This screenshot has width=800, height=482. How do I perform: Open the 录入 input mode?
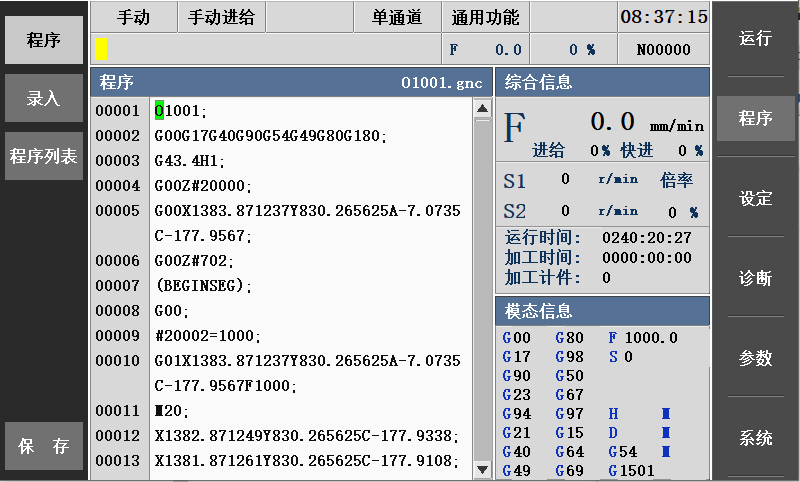click(43, 98)
